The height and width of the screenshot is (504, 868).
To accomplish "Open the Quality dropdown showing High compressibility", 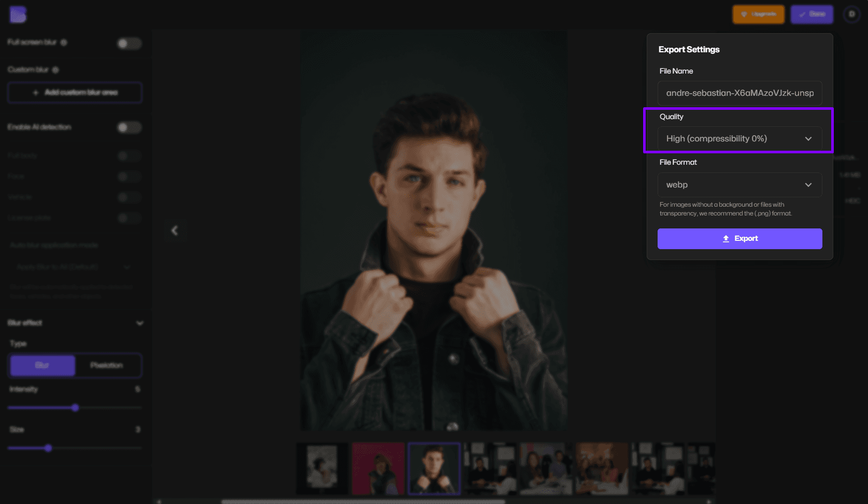I will [739, 138].
